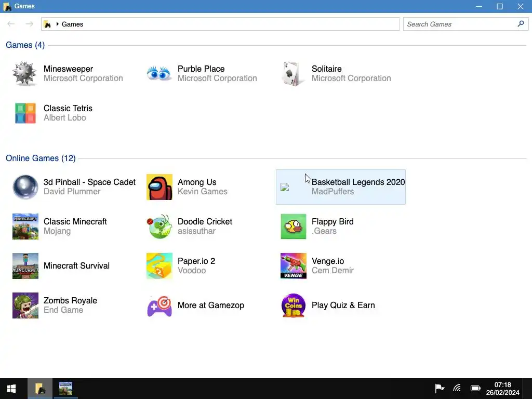Click the folder icon in address bar
The height and width of the screenshot is (399, 532).
click(x=47, y=24)
